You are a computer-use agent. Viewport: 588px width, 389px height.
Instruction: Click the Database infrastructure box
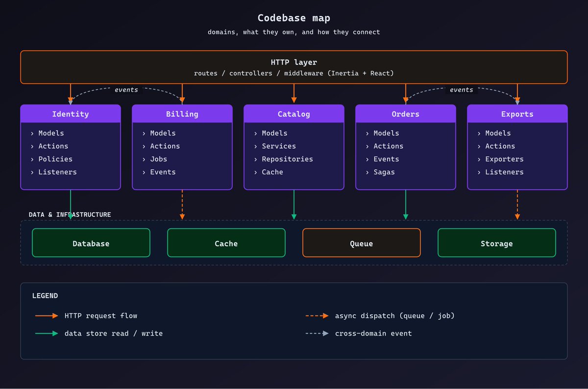tap(91, 243)
